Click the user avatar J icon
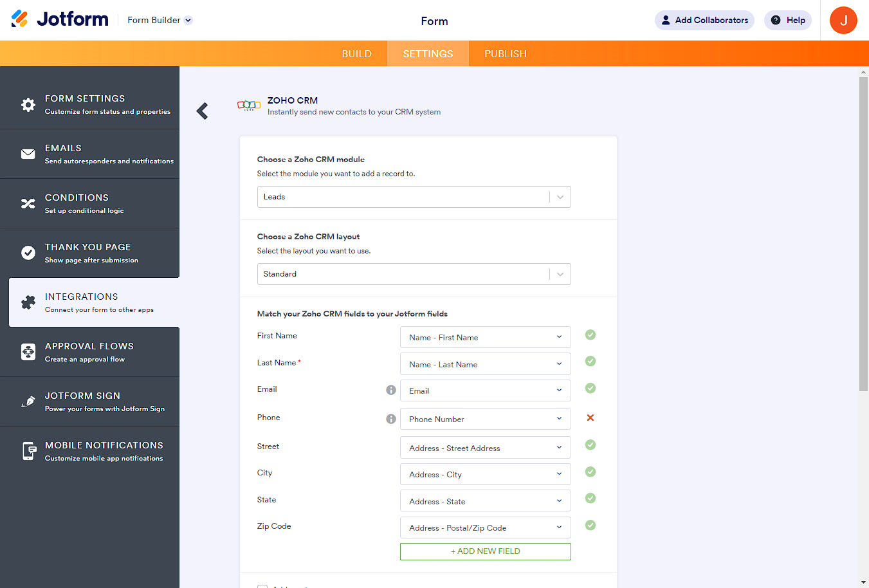Screen dimensions: 869x588 coord(843,21)
